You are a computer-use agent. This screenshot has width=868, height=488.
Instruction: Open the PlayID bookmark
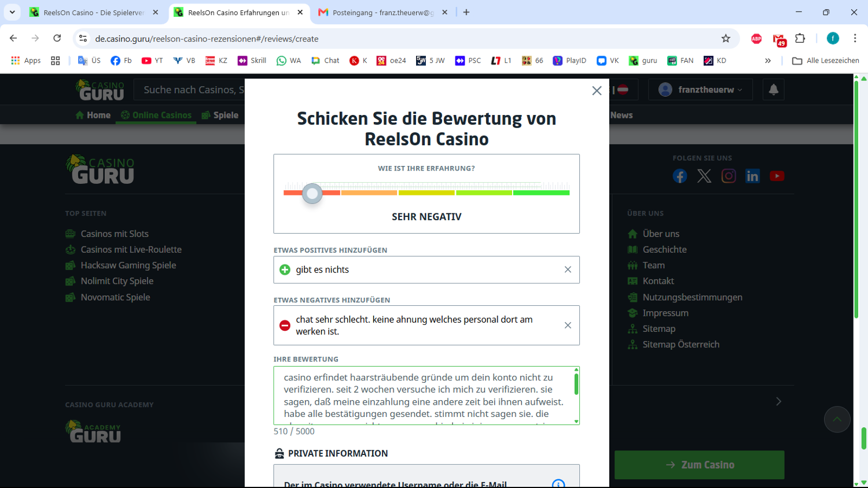[x=569, y=60]
